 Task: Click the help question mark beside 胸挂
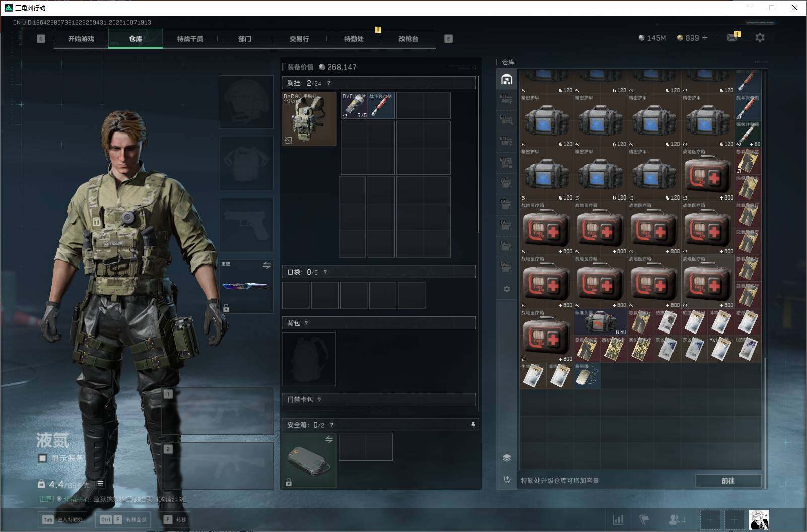click(329, 83)
